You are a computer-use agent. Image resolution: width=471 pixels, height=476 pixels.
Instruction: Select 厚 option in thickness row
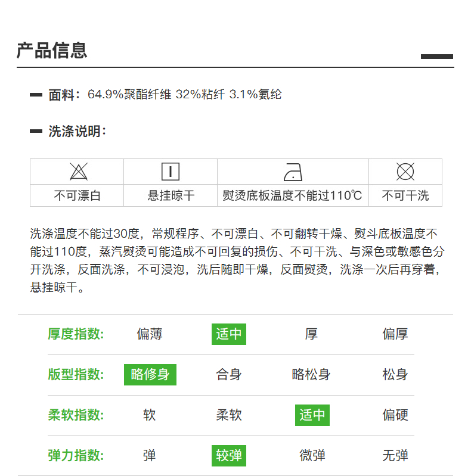[x=311, y=334]
